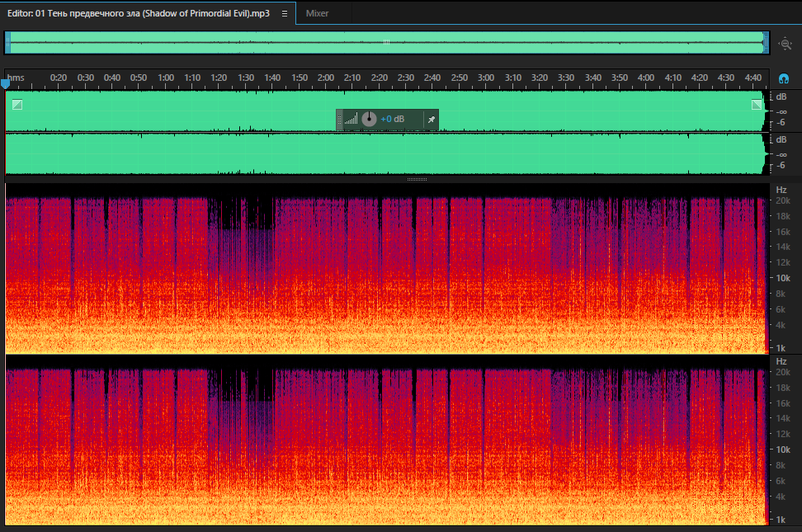Click the upper channel dB scale label
The height and width of the screenshot is (532, 802).
pyautogui.click(x=781, y=97)
